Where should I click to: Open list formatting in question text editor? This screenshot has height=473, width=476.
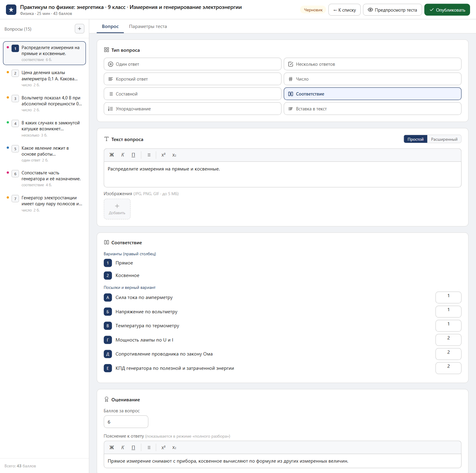(149, 155)
